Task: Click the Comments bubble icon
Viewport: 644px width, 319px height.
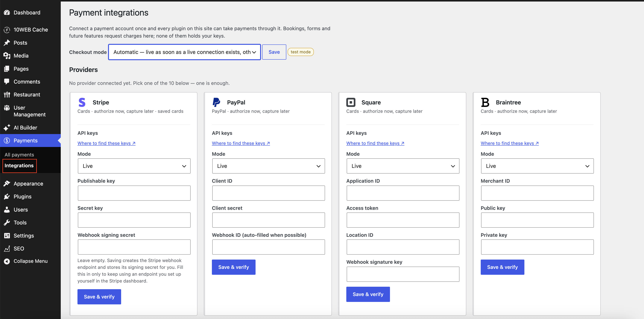Action: [x=7, y=82]
